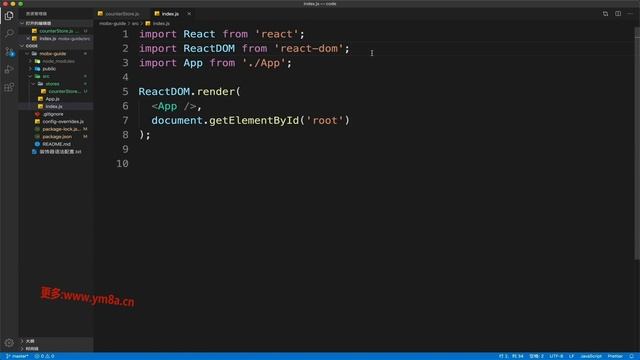The width and height of the screenshot is (640, 360).
Task: Expand the node_modules folder
Action: click(31, 61)
